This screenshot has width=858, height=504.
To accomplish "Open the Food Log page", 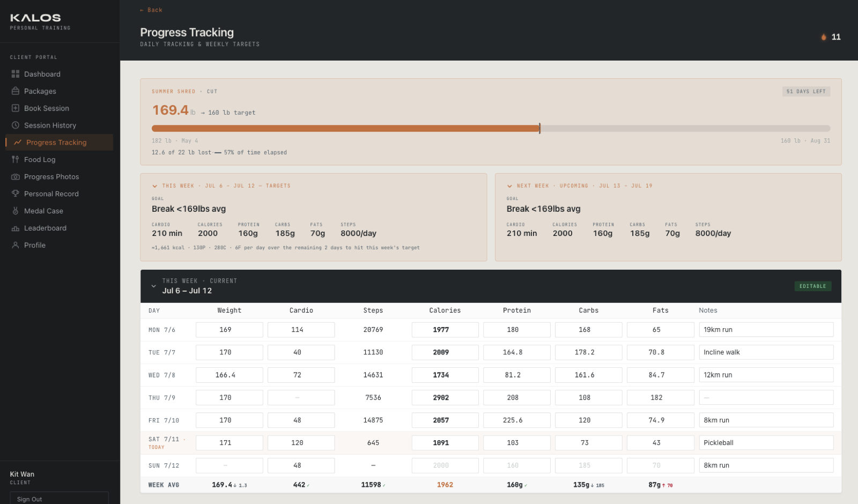I will pos(60,160).
